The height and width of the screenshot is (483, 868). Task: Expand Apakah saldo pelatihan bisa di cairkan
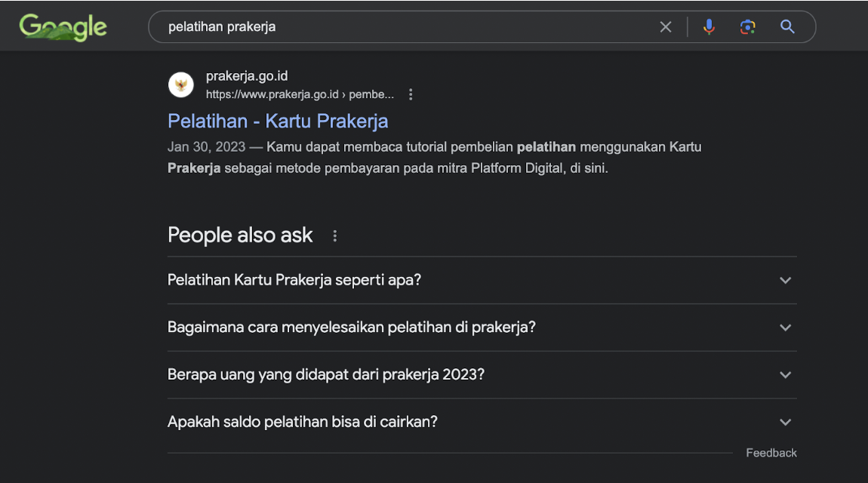pos(482,422)
